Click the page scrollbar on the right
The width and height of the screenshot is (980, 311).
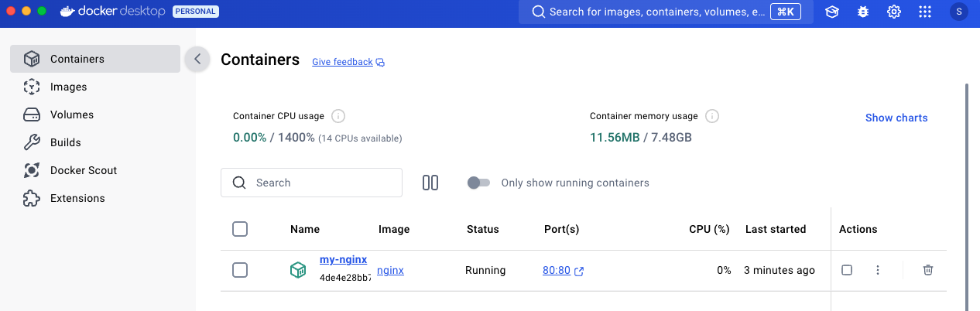click(x=966, y=197)
